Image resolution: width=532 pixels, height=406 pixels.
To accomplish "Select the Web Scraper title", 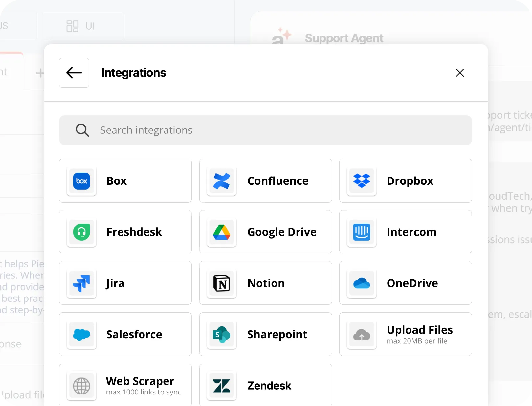I will click(140, 381).
